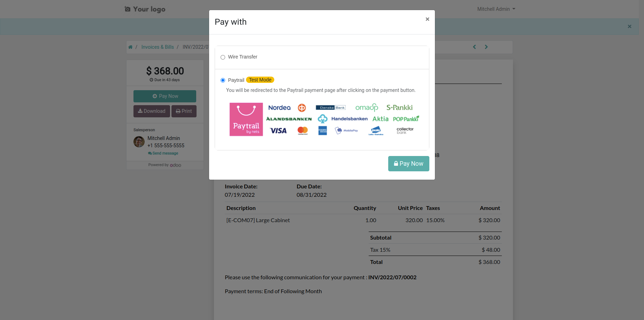Send message to the salesperson
This screenshot has height=320, width=644.
click(x=163, y=153)
